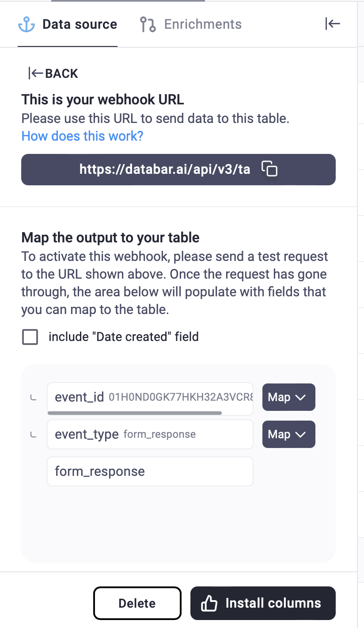Click the Delete button
Image resolution: width=364 pixels, height=628 pixels.
[137, 603]
